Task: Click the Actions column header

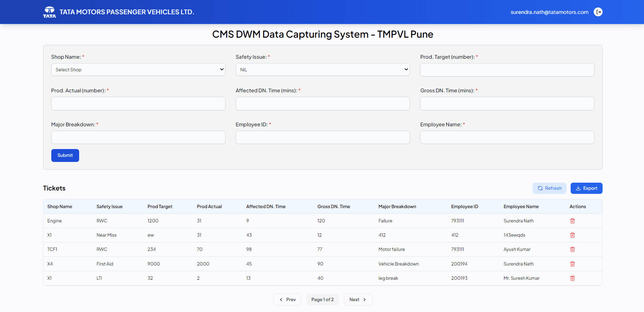Action: tap(577, 206)
